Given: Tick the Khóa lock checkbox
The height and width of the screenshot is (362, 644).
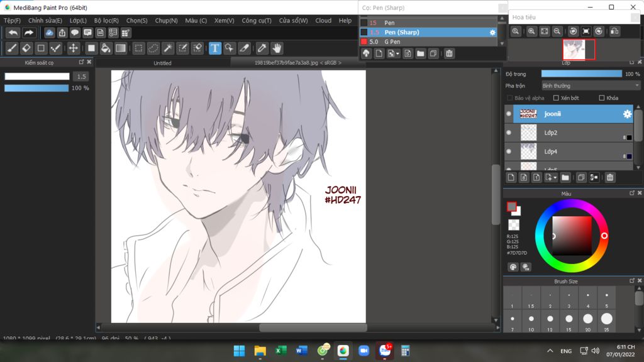Looking at the screenshot, I should [602, 98].
